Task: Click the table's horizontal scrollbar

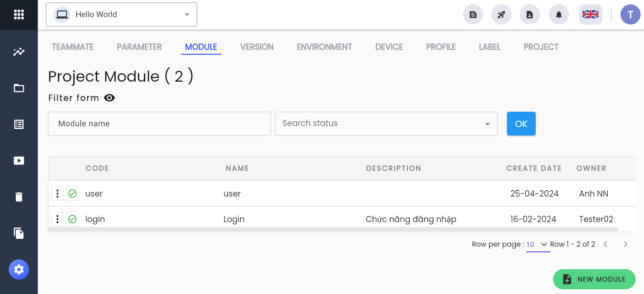Action: 333,229
